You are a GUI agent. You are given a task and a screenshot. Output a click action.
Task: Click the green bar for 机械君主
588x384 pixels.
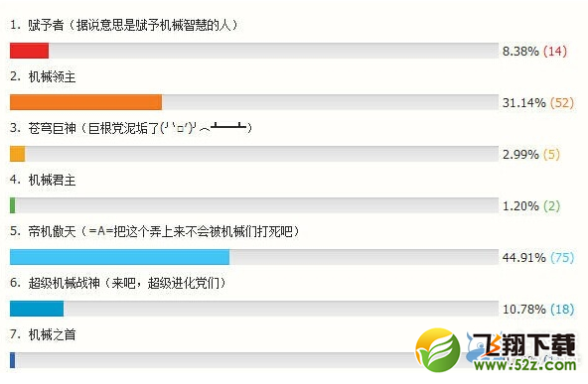[x=12, y=205]
